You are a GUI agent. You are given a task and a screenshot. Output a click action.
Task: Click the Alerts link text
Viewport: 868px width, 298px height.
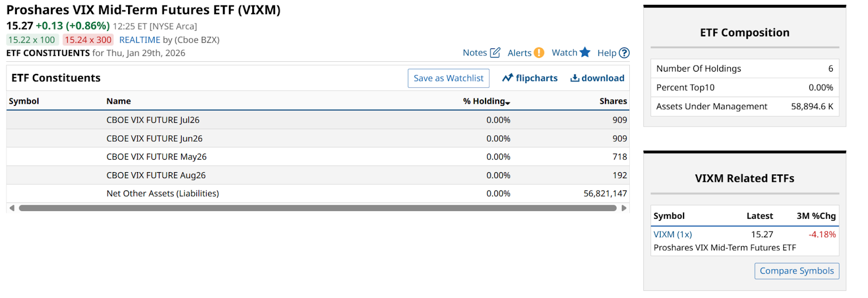pos(519,53)
